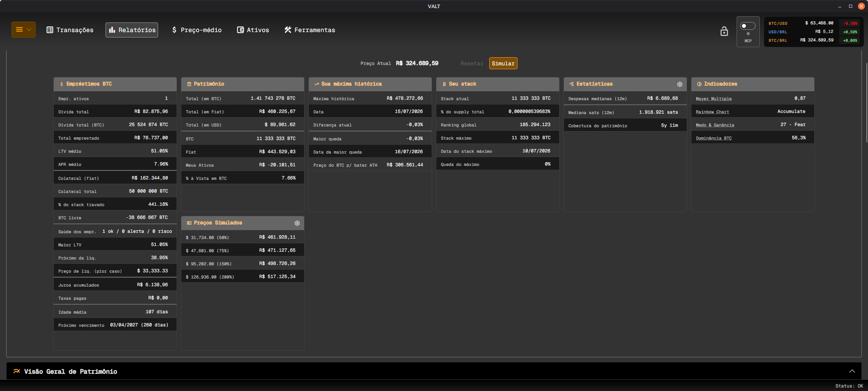
Task: Click the $ 47,601.00 (75%) simulated price row
Action: [243, 250]
